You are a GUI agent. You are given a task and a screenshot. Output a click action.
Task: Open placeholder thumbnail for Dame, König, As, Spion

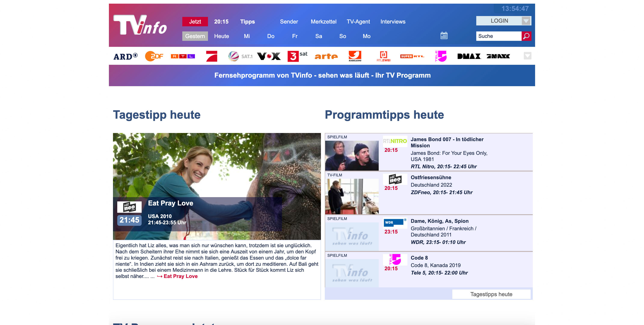tap(352, 236)
